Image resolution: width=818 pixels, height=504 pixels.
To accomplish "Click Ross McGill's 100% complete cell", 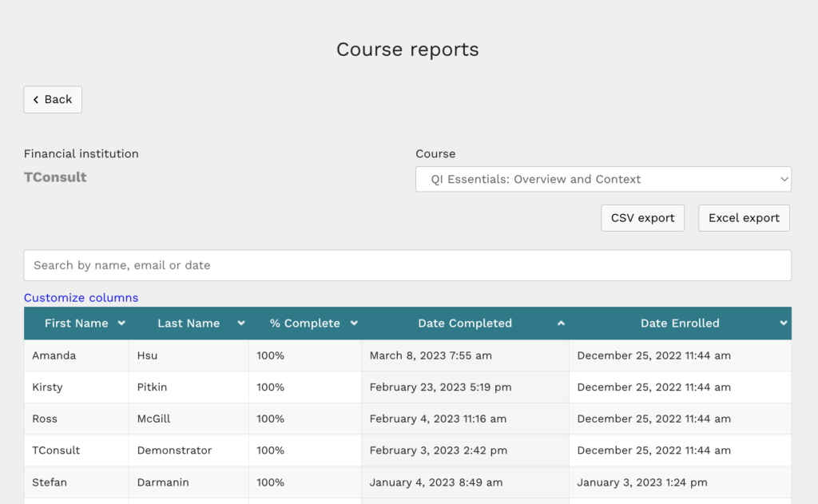I will point(271,419).
